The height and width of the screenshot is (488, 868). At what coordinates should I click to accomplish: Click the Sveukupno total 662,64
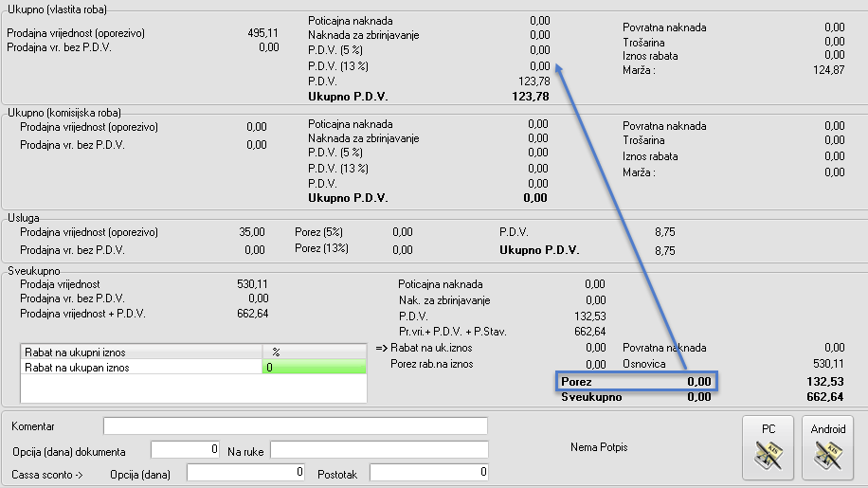[824, 397]
